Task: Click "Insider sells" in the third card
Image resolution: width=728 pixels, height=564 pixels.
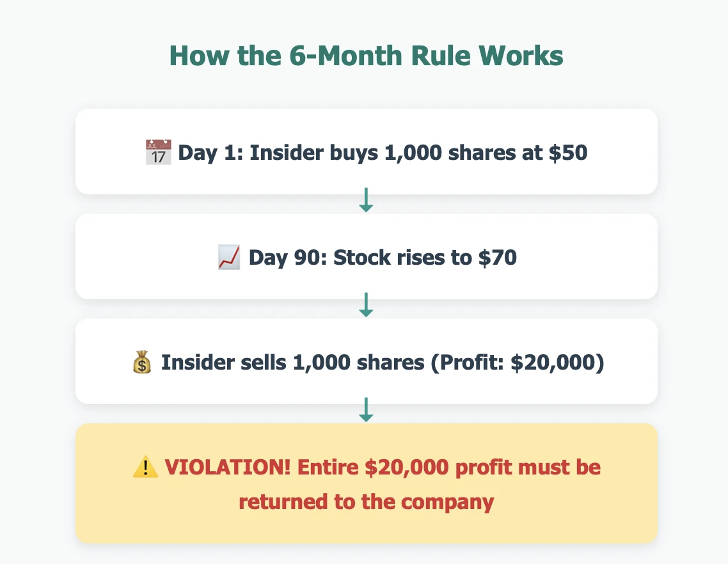Action: tap(223, 363)
